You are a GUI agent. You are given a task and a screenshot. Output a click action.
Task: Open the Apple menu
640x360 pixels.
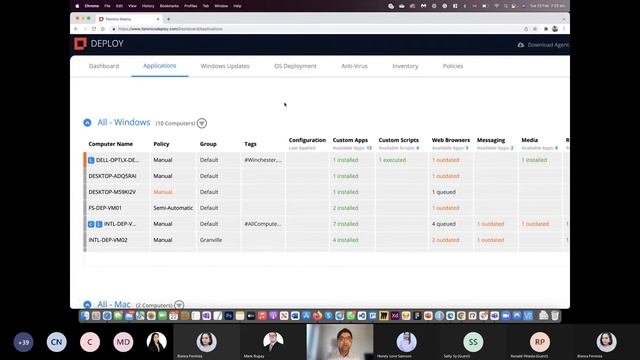coord(77,6)
